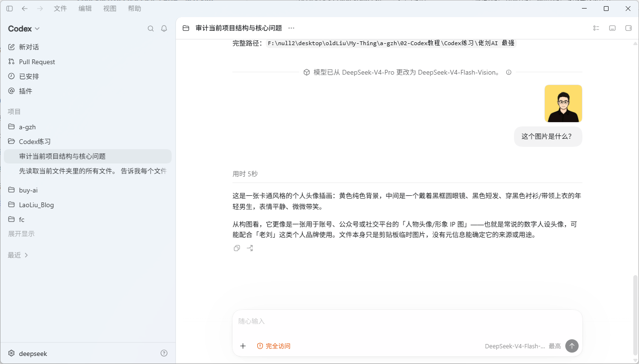Open search in the Codex sidebar
The width and height of the screenshot is (639, 364).
click(x=151, y=29)
